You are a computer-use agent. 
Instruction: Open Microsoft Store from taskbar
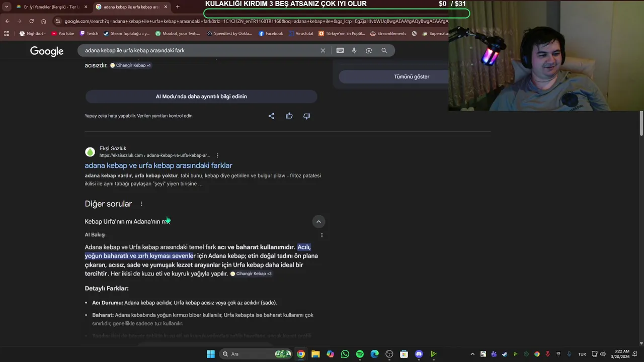tap(404, 354)
